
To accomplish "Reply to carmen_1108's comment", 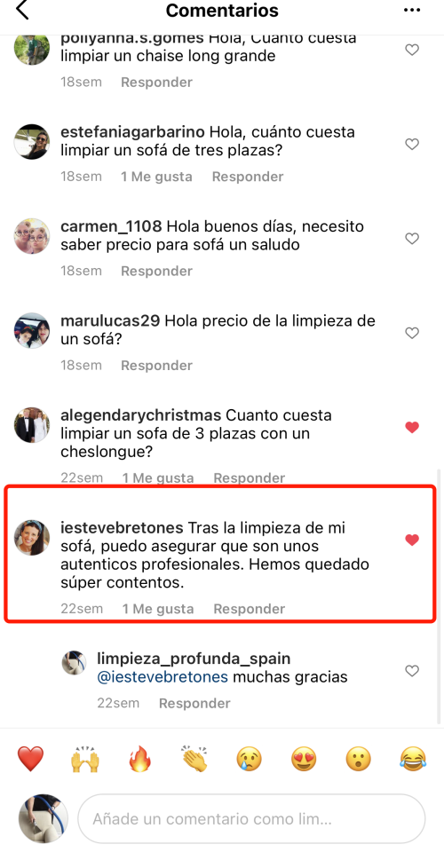I will [x=156, y=272].
